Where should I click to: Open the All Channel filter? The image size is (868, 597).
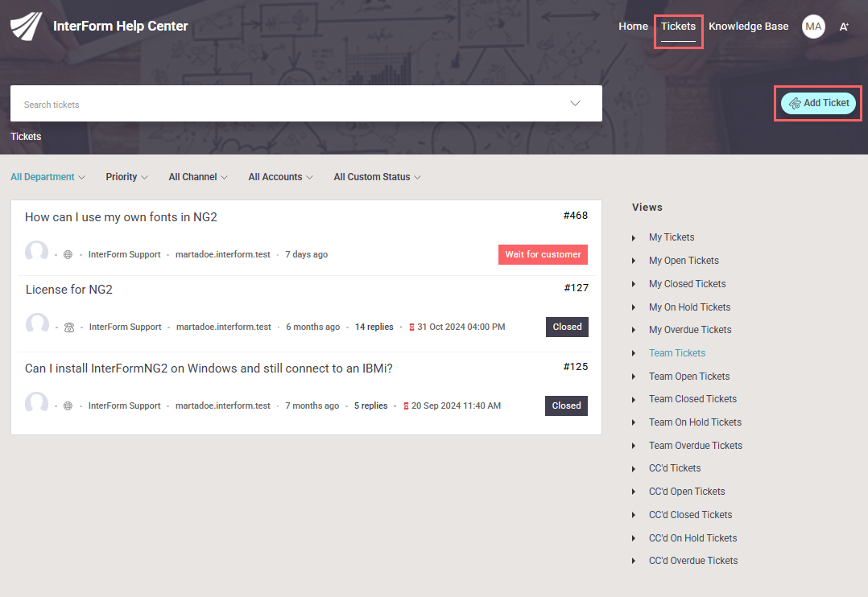click(x=198, y=177)
